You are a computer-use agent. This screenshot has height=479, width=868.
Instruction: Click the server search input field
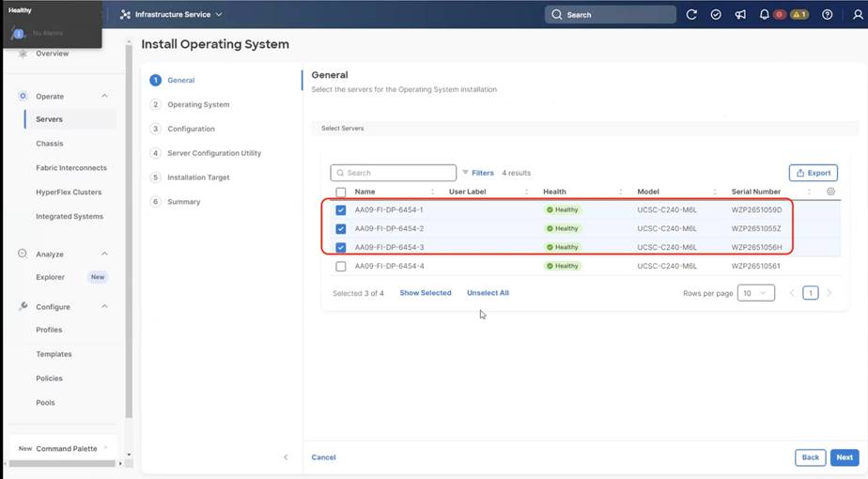tap(394, 173)
